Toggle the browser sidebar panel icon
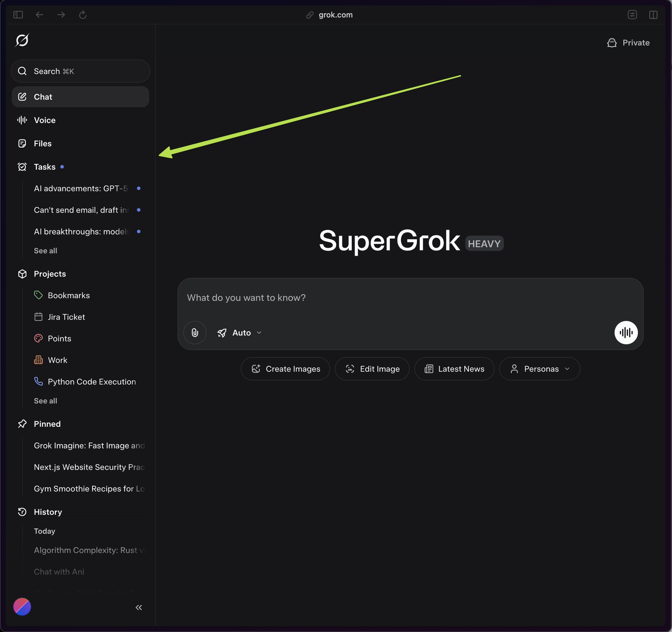 click(x=18, y=15)
